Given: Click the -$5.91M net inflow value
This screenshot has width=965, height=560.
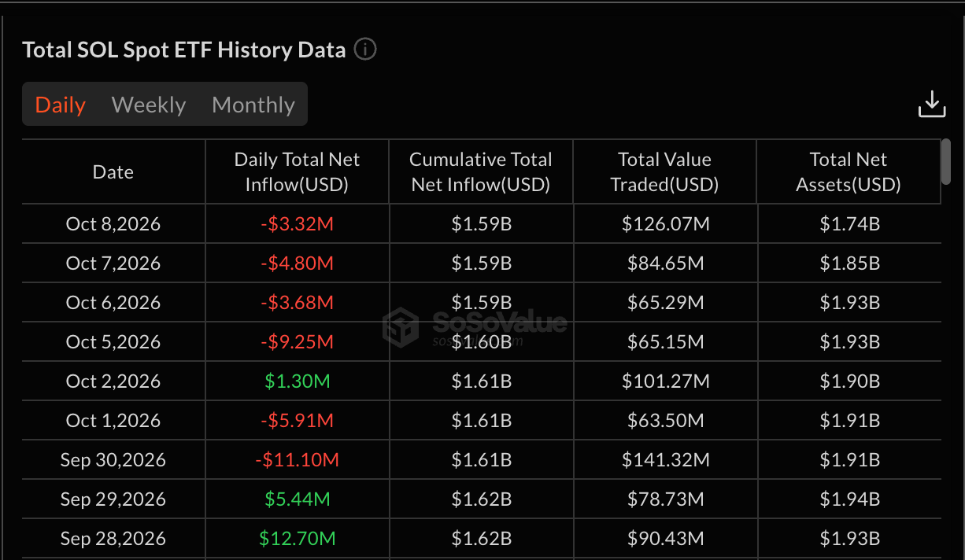Looking at the screenshot, I should [x=297, y=421].
